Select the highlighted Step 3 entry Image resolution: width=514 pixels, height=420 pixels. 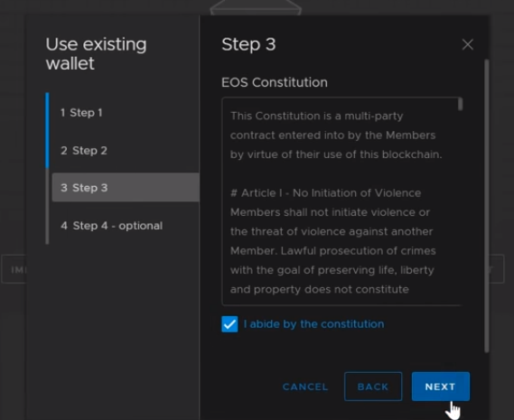126,187
